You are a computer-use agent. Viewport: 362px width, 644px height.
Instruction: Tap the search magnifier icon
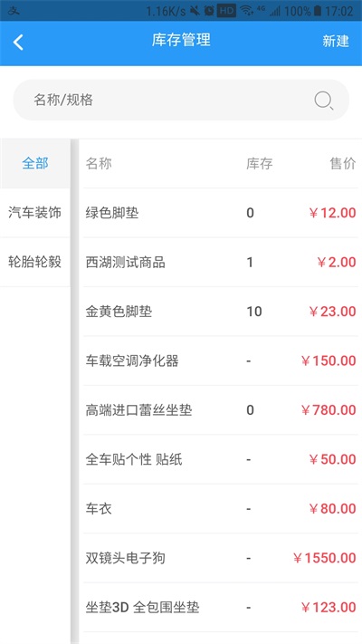[323, 101]
